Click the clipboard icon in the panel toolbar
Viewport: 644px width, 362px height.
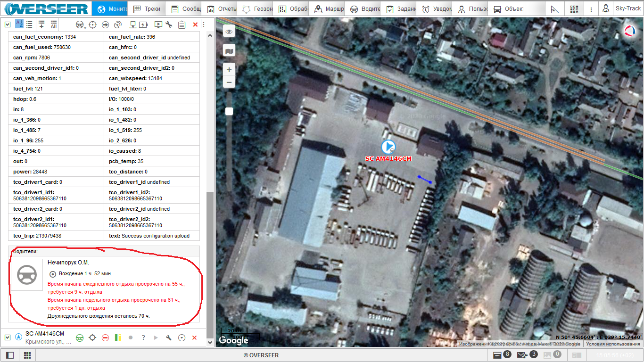pyautogui.click(x=182, y=25)
